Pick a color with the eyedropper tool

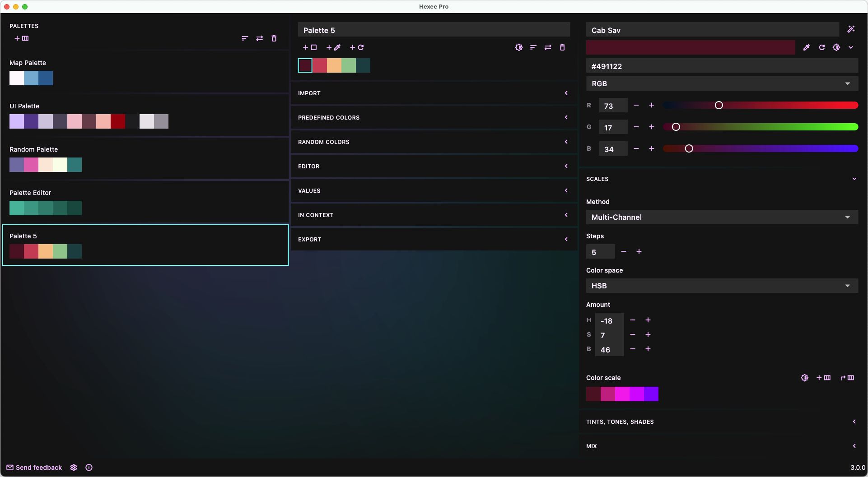pos(807,47)
